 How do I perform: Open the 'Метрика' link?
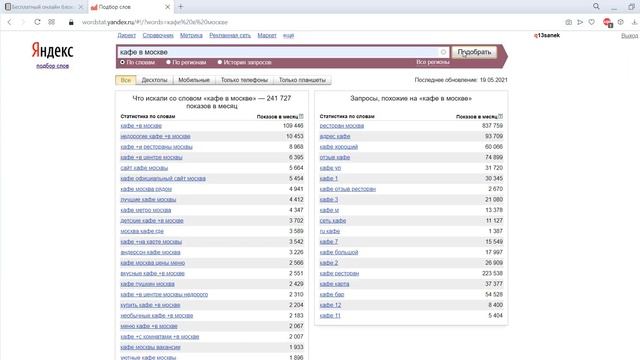point(191,36)
